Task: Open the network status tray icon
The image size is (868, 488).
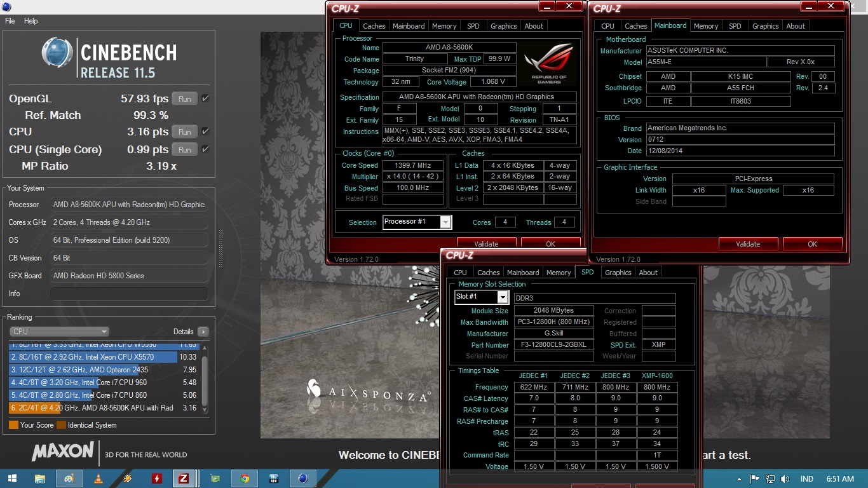Action: tap(770, 479)
